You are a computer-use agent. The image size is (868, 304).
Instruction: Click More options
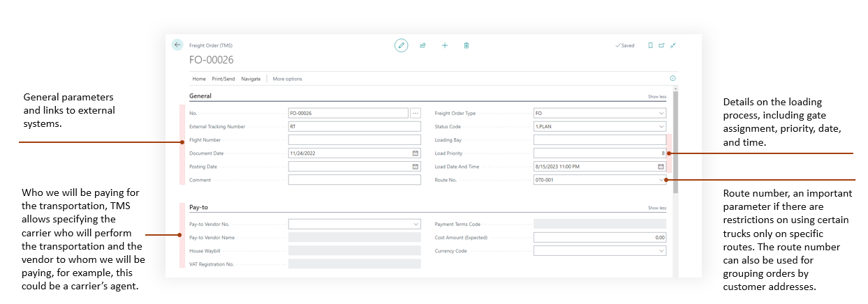pos(287,79)
